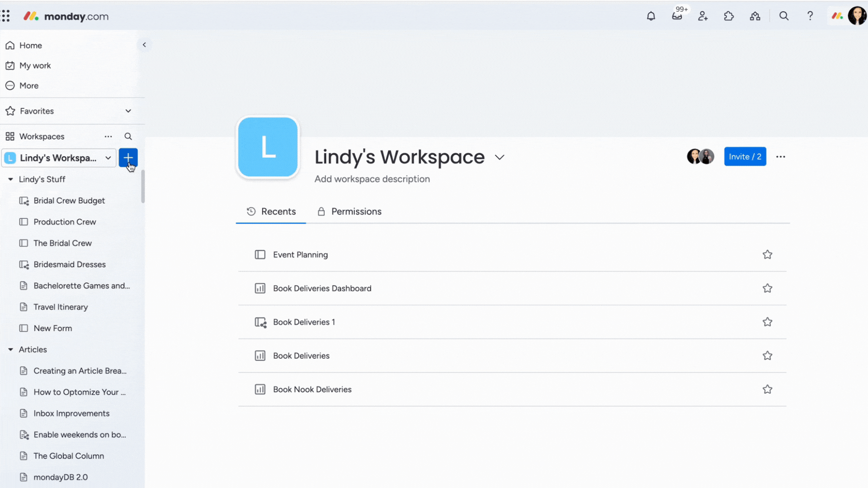Open Bridal Crew Budget board
868x488 pixels.
[x=69, y=201]
